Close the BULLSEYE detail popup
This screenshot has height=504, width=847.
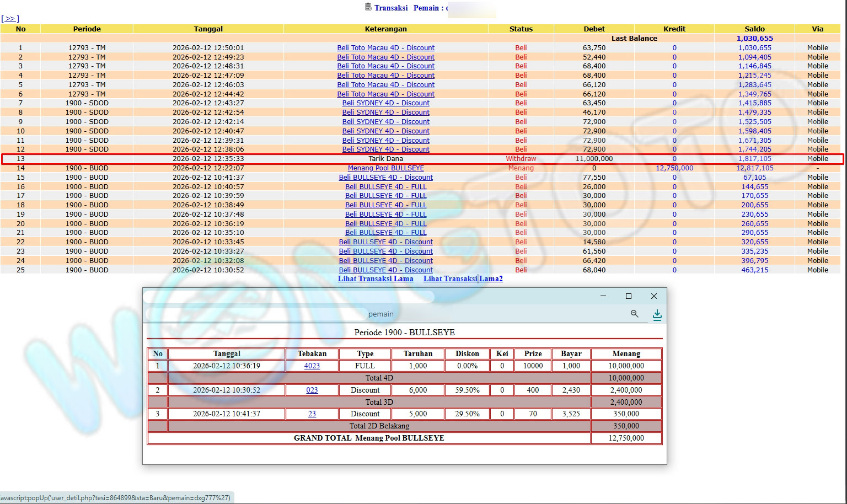[x=653, y=296]
